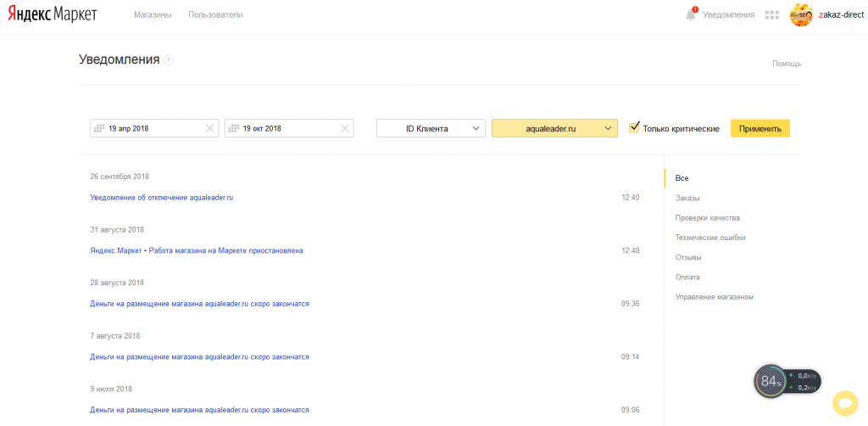Open the Помощь help link
Screen dimensions: 868x426
pos(786,64)
